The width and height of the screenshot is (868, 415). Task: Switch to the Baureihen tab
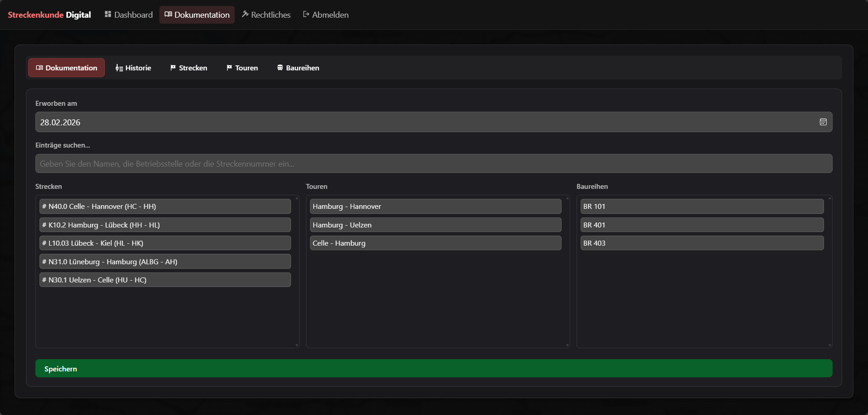[298, 68]
